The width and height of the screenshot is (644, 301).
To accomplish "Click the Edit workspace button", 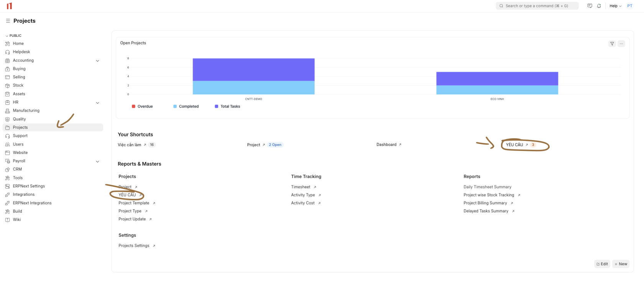I will click(x=602, y=264).
